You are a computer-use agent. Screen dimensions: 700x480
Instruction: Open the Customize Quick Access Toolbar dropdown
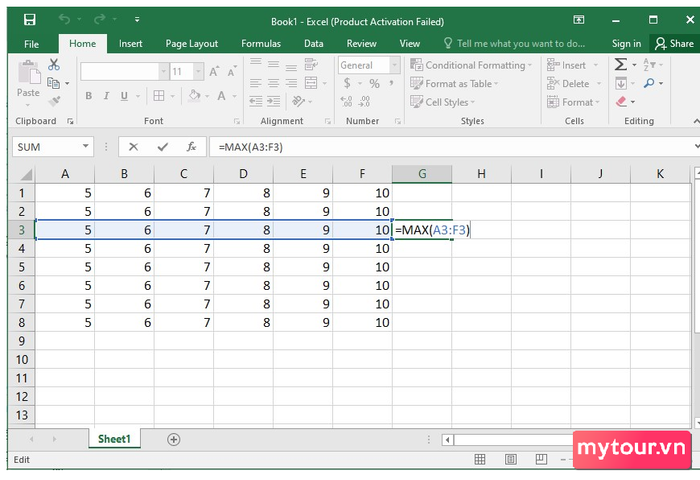137,20
